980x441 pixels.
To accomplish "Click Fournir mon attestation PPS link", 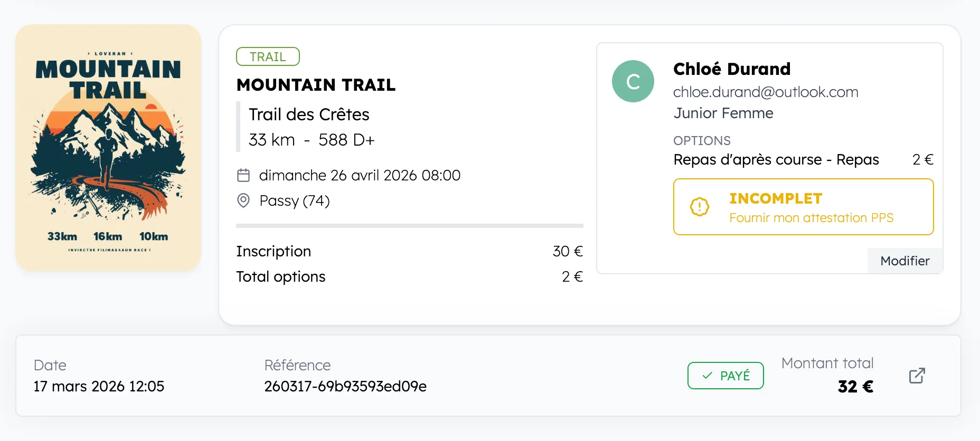I will tap(811, 218).
